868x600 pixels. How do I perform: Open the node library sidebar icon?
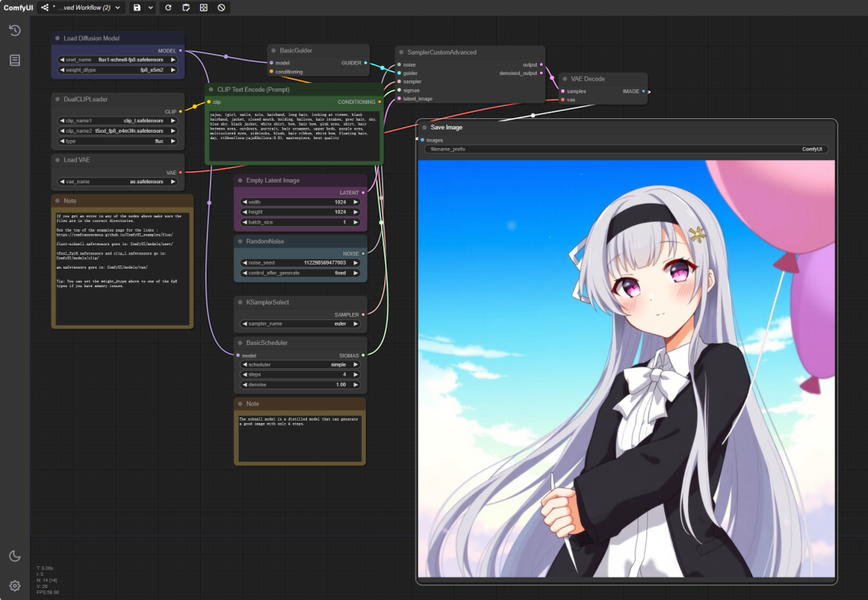click(15, 60)
